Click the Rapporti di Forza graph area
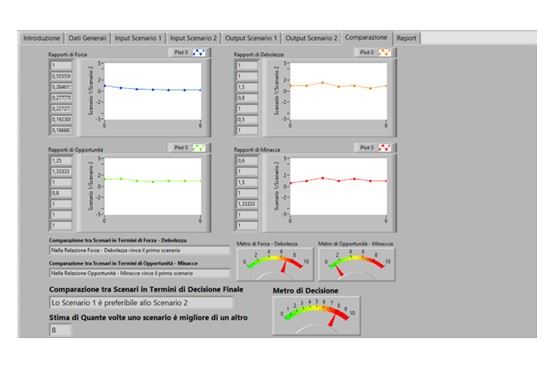Screen dimensions: 554x368 (153, 91)
